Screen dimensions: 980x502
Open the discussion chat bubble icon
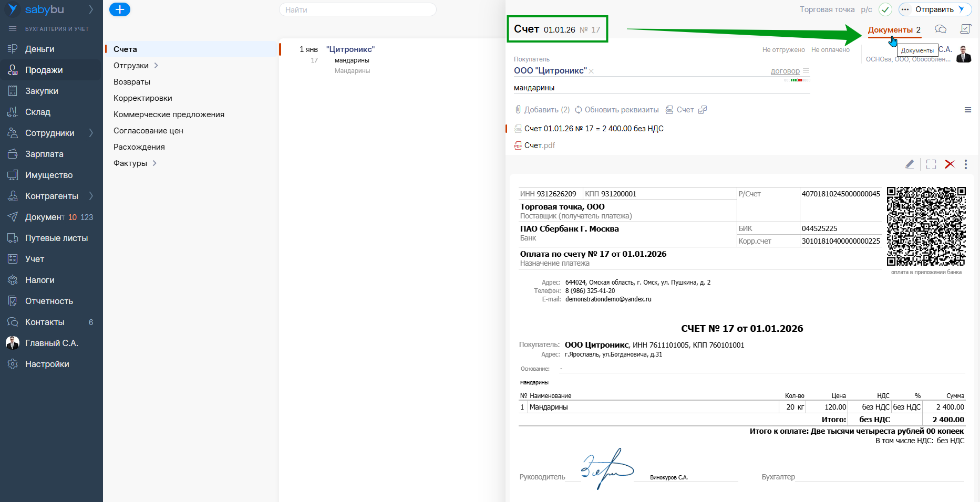pos(941,29)
